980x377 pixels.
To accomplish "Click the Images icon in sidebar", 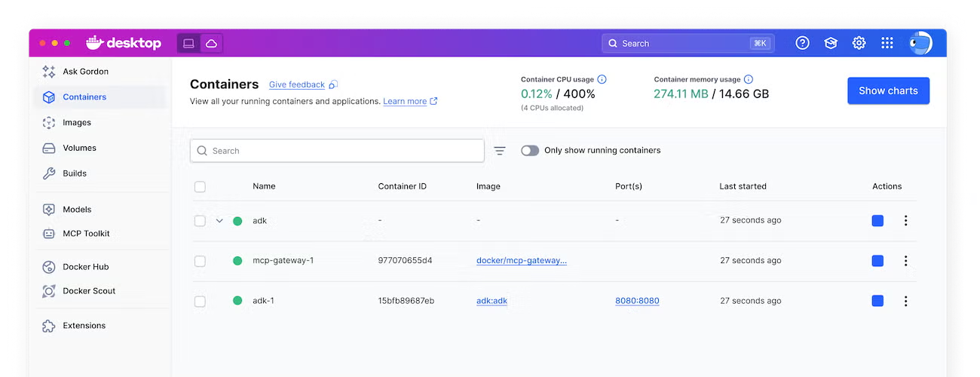I will 49,123.
